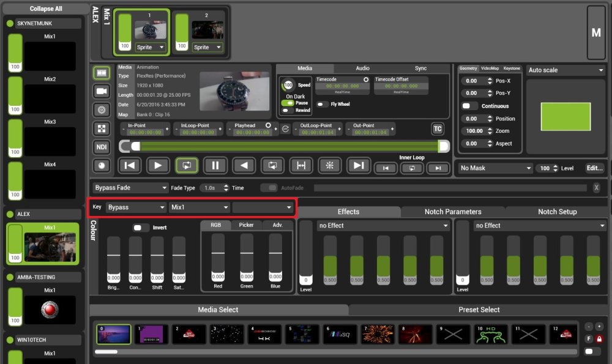Select the live camera source icon
This screenshot has height=364, width=612.
102,91
